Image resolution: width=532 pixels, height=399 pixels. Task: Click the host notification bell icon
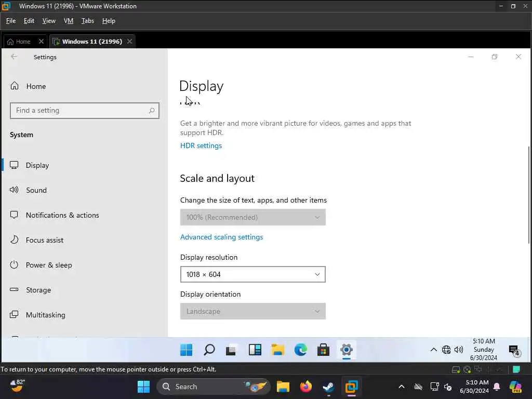pyautogui.click(x=497, y=387)
